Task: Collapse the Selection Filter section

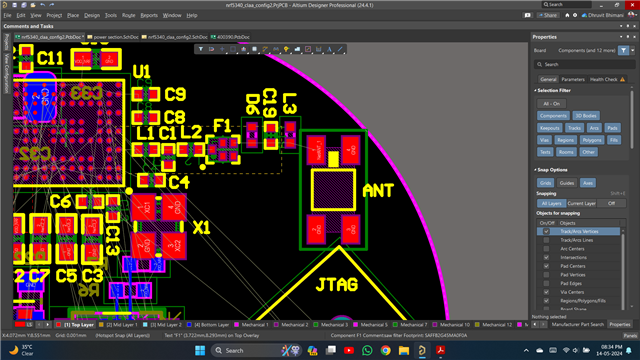Action: [x=536, y=91]
